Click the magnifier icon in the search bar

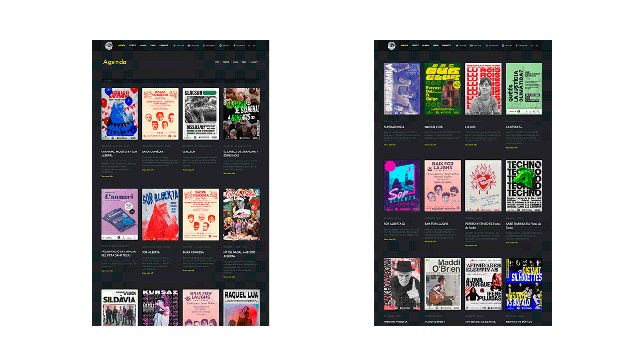[x=103, y=80]
